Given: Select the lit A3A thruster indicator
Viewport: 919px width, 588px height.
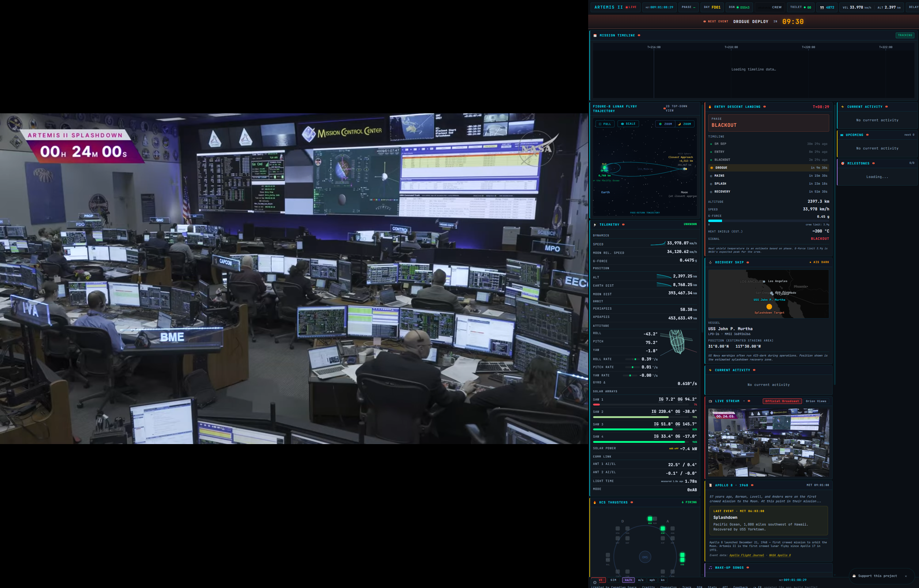Looking at the screenshot, I should click(663, 529).
